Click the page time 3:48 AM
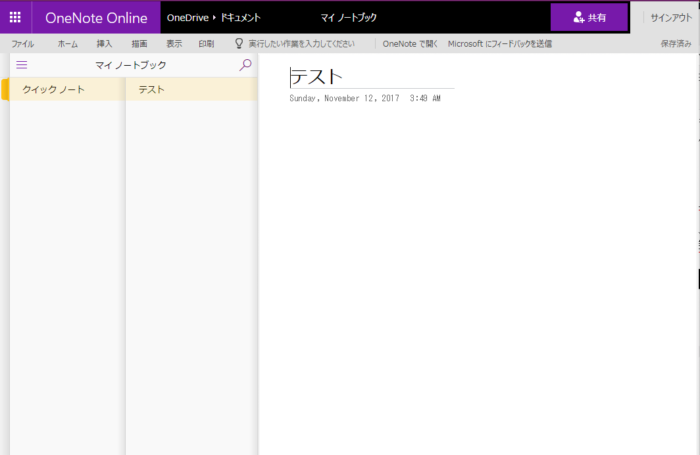 tap(425, 98)
